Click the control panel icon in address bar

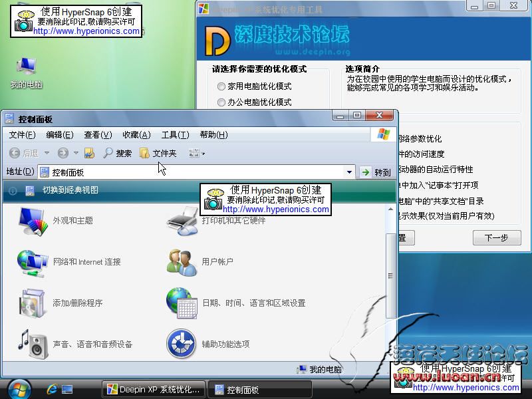click(45, 172)
